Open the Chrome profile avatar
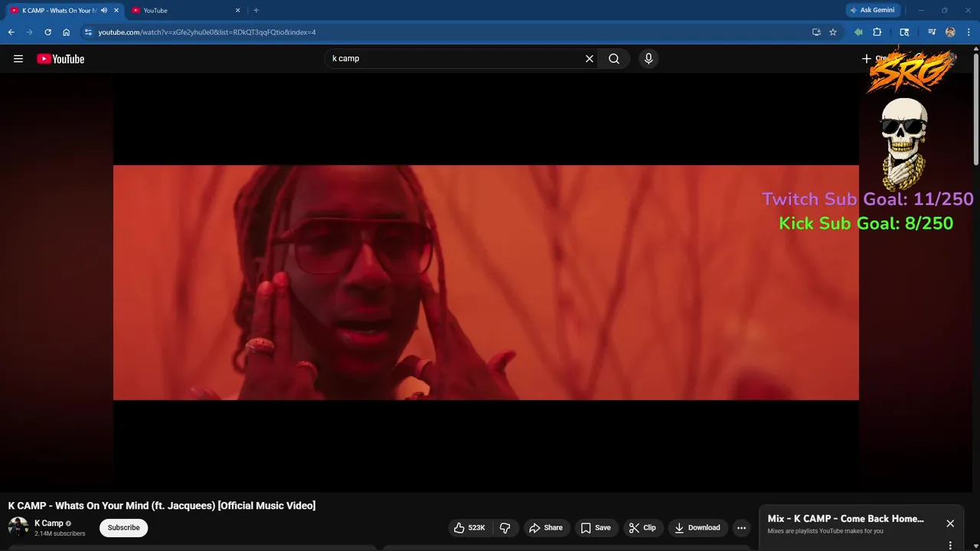This screenshot has height=551, width=980. 950,32
